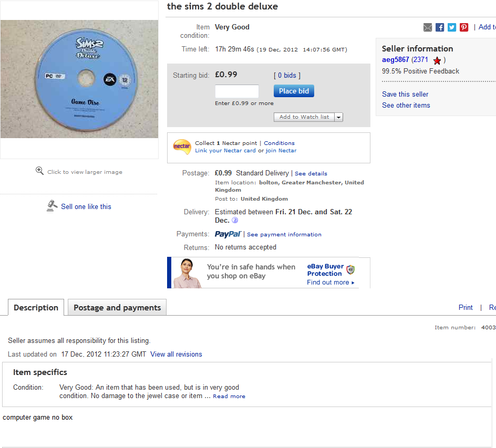This screenshot has height=448, width=496.
Task: Open the Postage and payments tab
Action: pos(117,308)
